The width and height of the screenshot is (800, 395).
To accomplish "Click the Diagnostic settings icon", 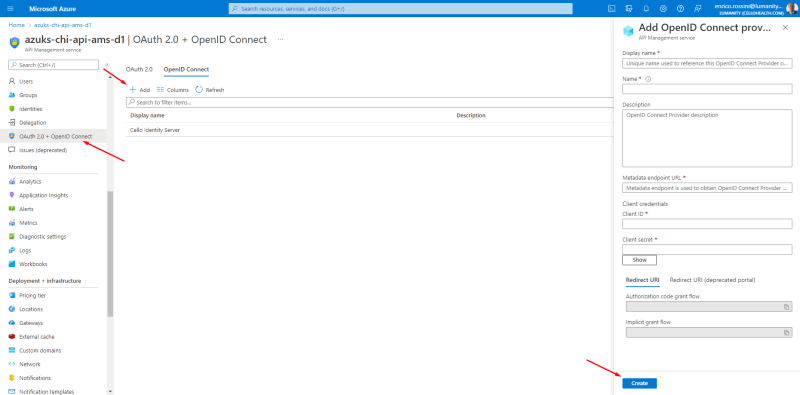I will coord(12,237).
